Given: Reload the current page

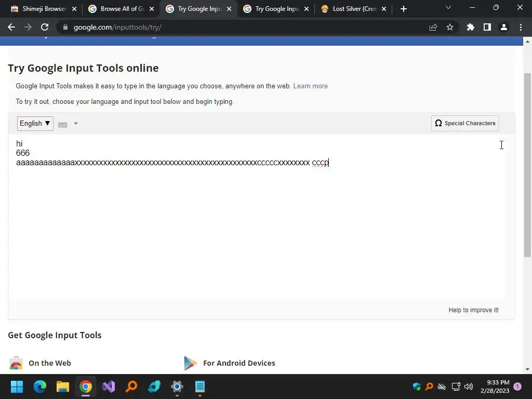Looking at the screenshot, I should tap(45, 27).
